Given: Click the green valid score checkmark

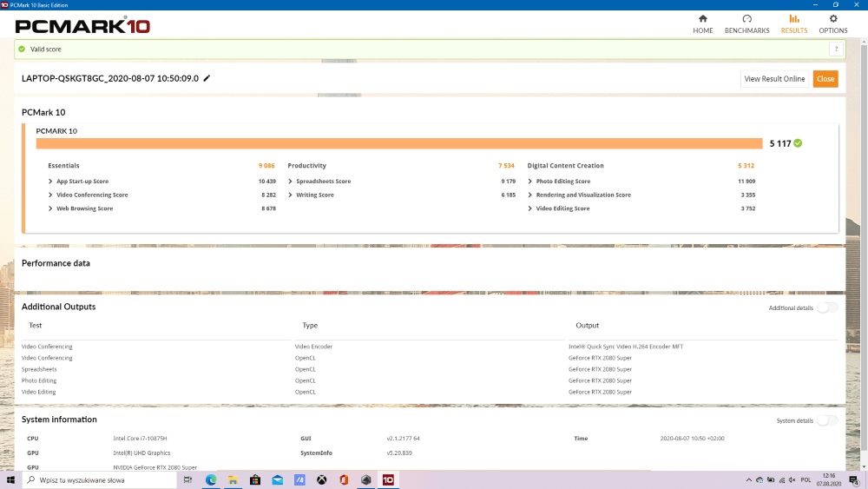Looking at the screenshot, I should (x=22, y=50).
